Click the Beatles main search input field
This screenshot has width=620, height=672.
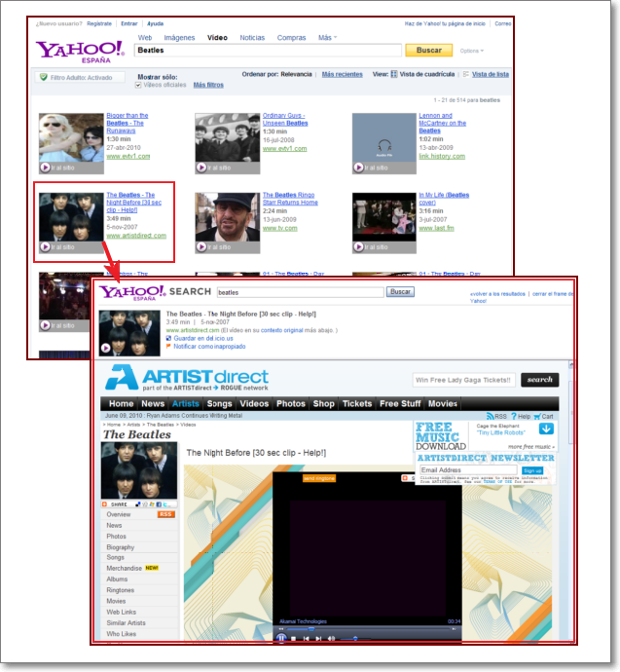(269, 50)
